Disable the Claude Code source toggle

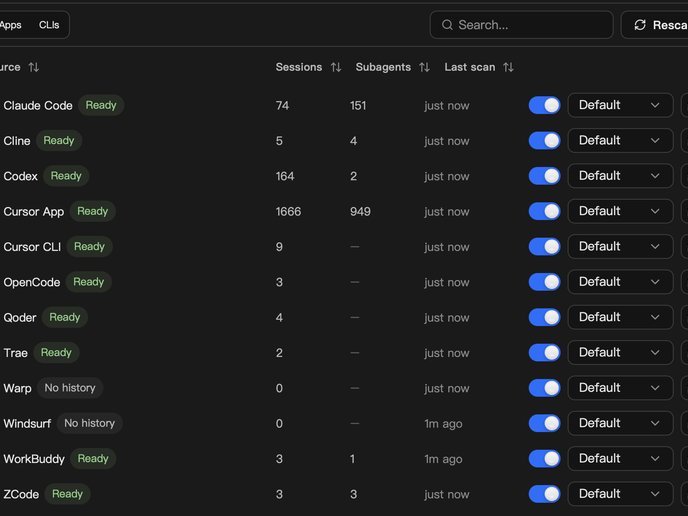point(545,105)
